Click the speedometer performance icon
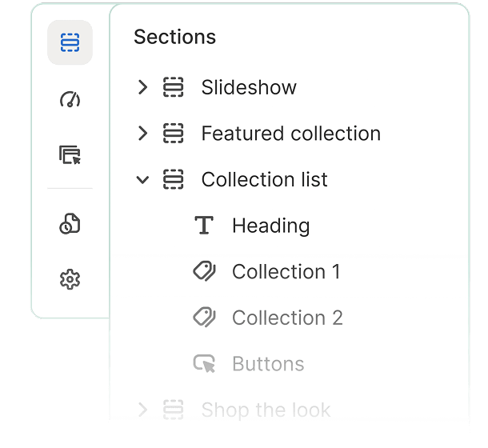The image size is (488, 448). [x=70, y=100]
